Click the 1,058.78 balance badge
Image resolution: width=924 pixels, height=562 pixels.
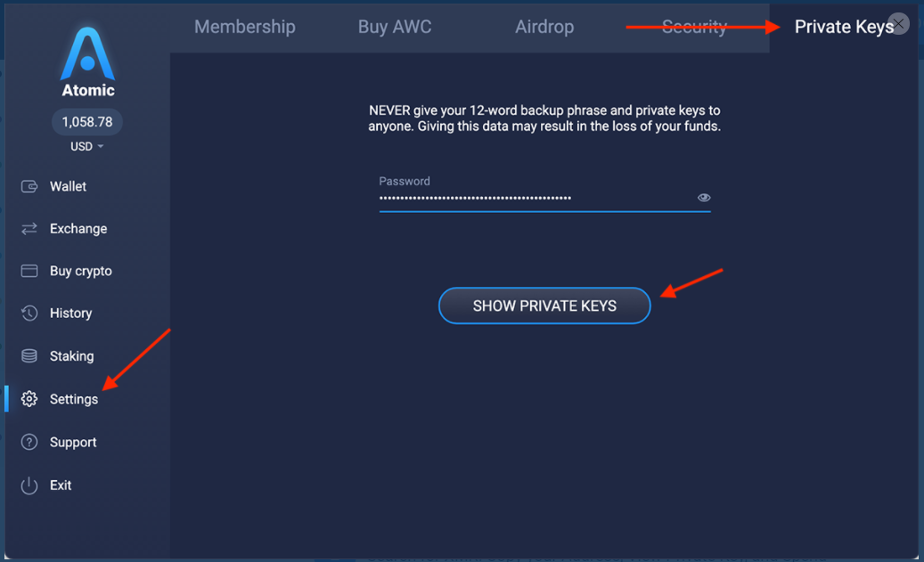87,122
